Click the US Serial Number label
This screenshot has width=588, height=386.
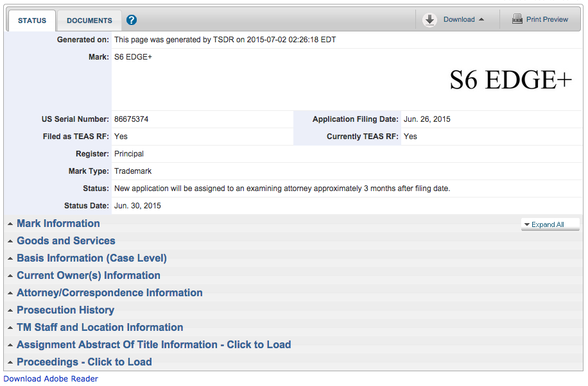coord(75,119)
